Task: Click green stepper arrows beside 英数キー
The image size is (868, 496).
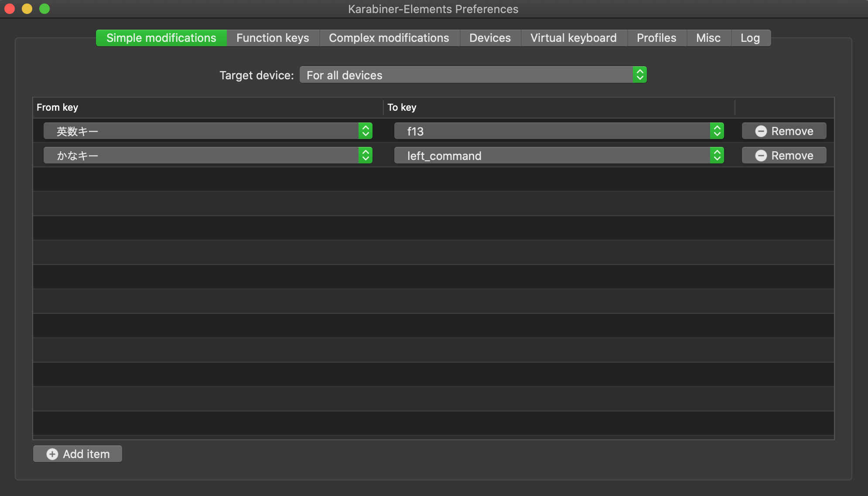Action: click(366, 131)
